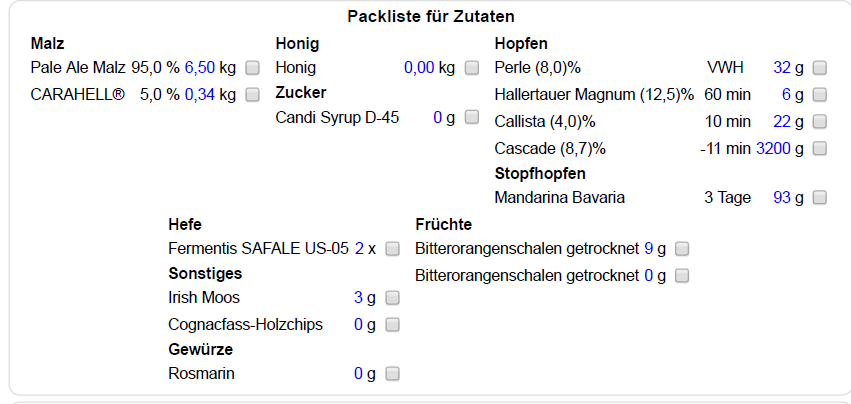Mark Irish Moos as packed
Screen dimensions: 851x404
393,298
